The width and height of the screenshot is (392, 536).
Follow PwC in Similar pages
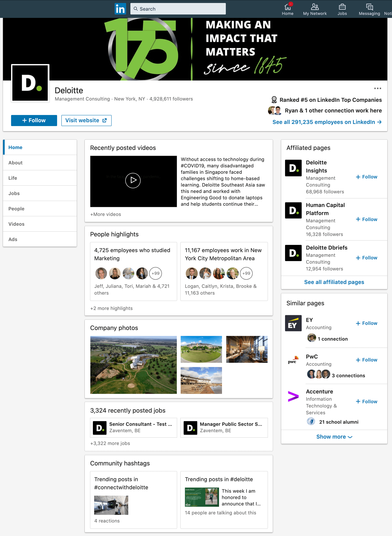[x=366, y=360]
